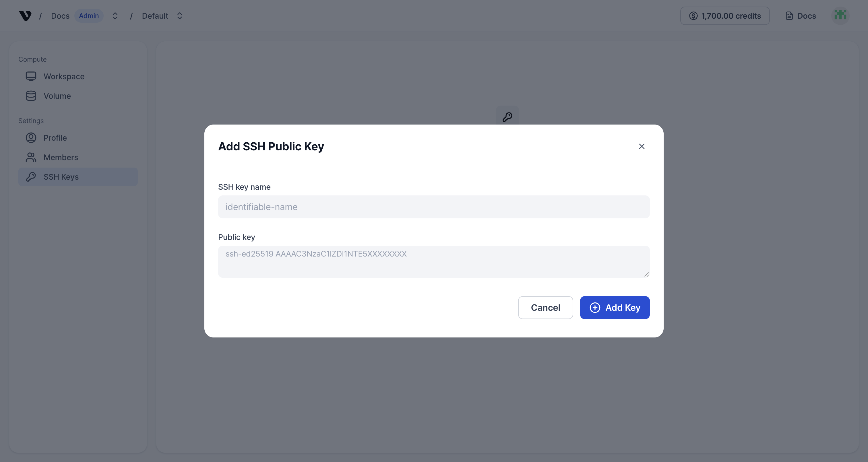Click the V logo in the top bar
This screenshot has width=868, height=462.
coord(26,15)
